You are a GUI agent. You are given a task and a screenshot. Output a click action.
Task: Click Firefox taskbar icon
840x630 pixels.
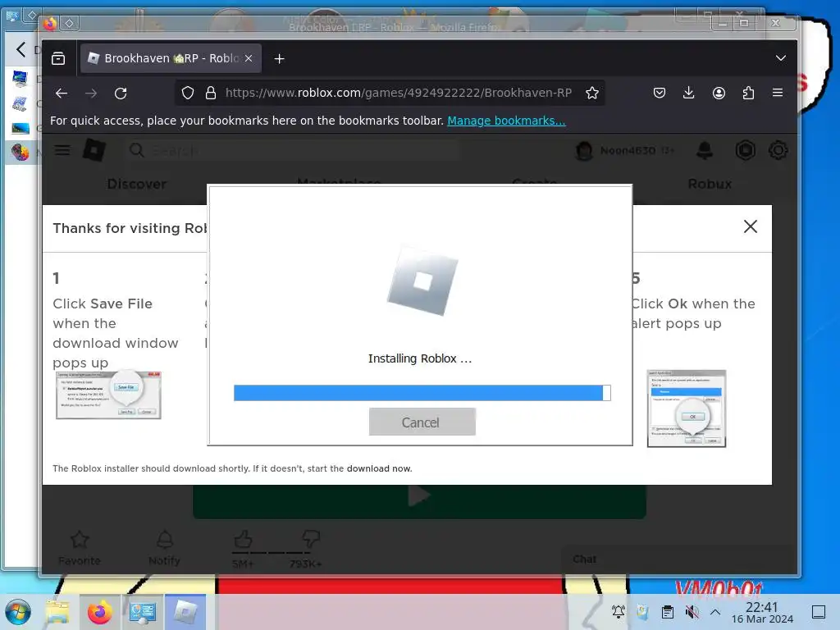coord(99,612)
